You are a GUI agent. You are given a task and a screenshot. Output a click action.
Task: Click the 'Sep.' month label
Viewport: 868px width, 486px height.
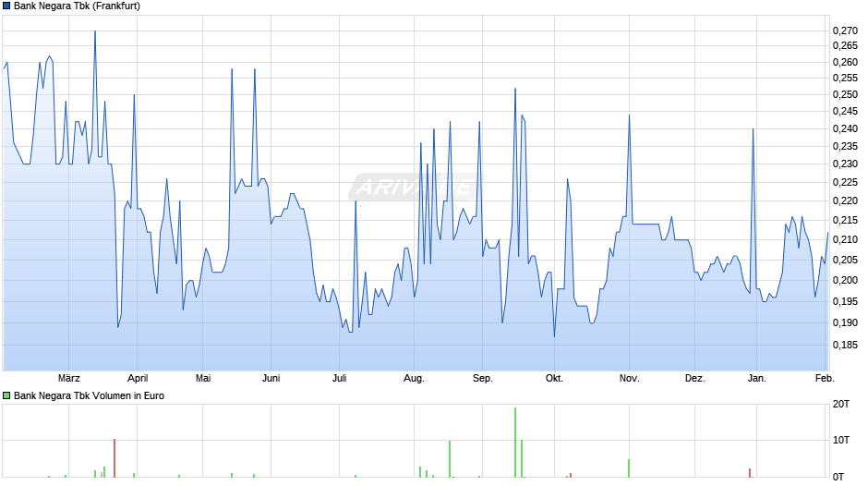point(483,379)
